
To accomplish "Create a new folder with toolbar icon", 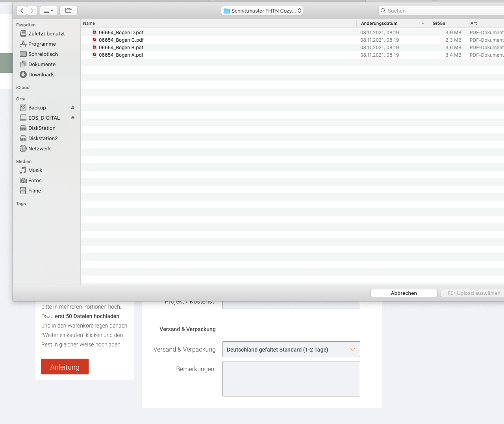I will [69, 11].
